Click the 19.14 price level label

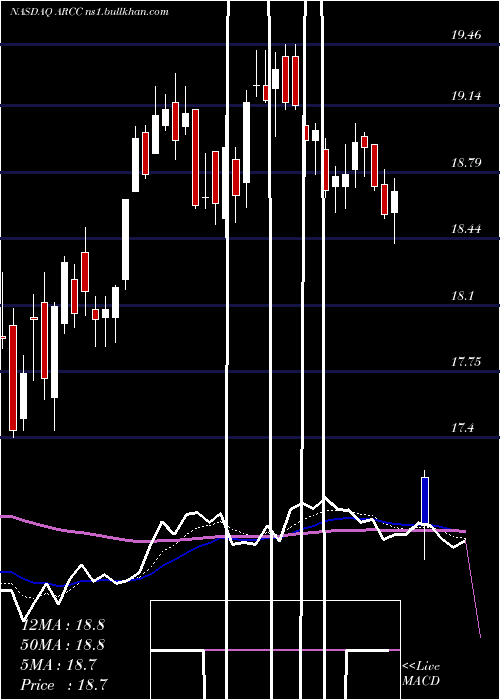[466, 96]
